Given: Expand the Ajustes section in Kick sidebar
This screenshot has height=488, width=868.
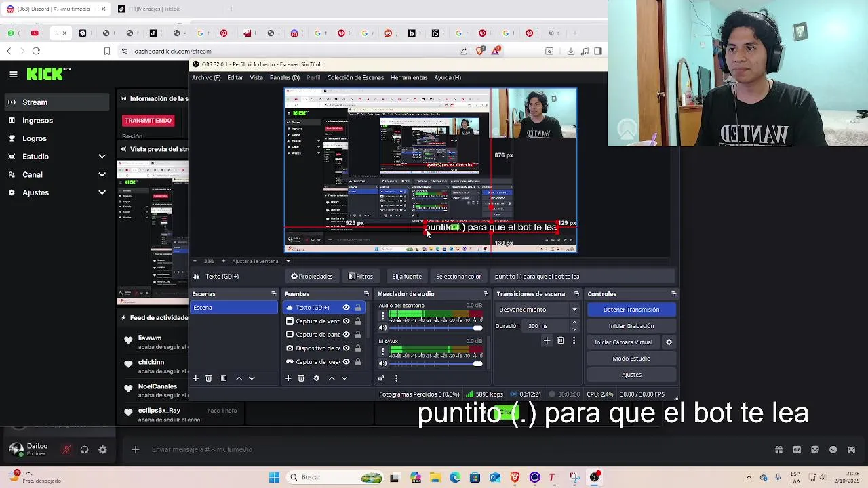Looking at the screenshot, I should [x=102, y=192].
